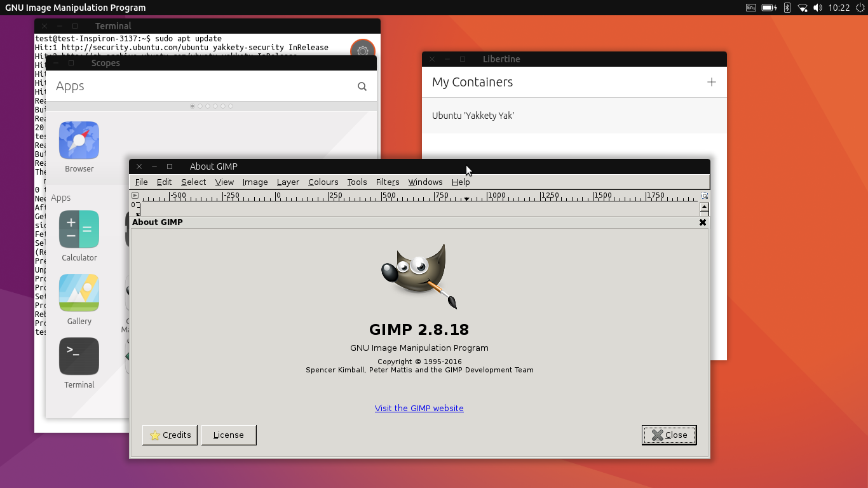Open the Select menu
868x488 pixels.
click(x=193, y=182)
